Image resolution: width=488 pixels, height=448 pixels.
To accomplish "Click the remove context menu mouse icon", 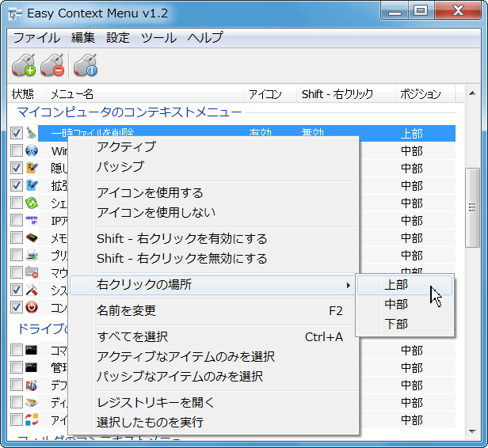I will point(52,65).
